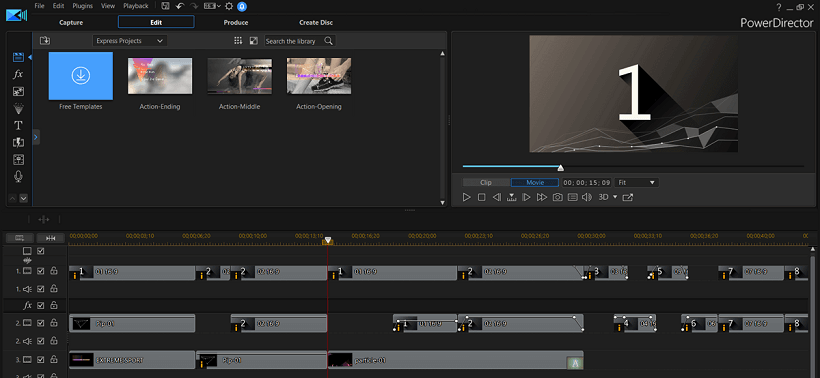
Task: Open the View menu
Action: pos(108,6)
